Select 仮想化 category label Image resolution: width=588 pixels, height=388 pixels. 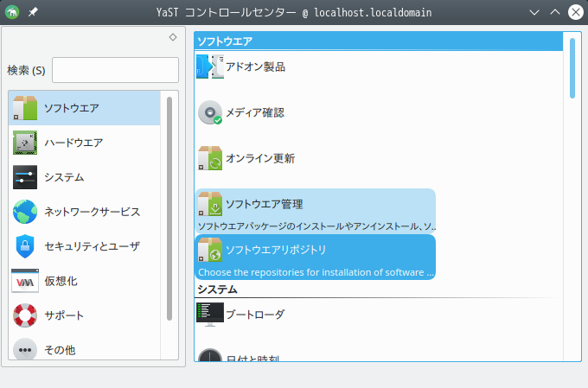(61, 281)
